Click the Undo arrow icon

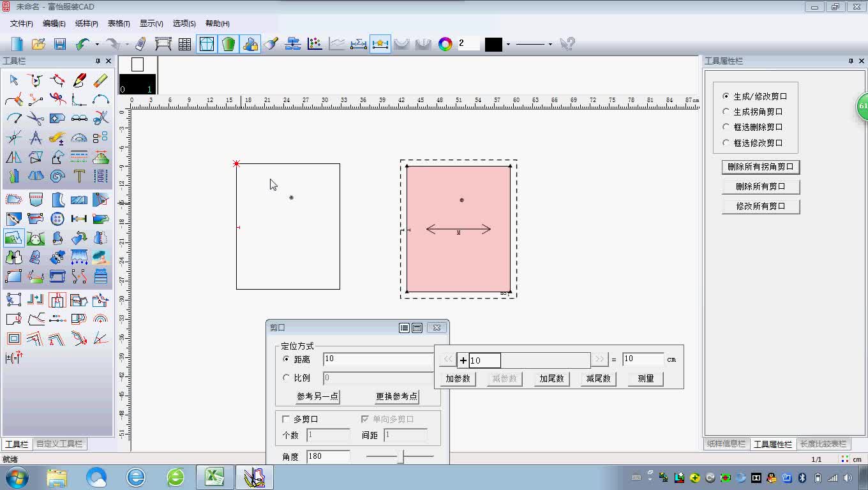(x=84, y=43)
